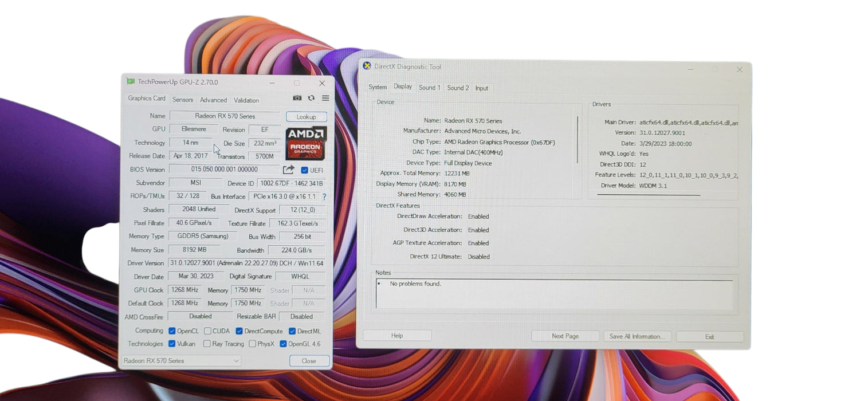Toggle the OpenCL checkbox
The height and width of the screenshot is (401, 868).
(x=172, y=331)
